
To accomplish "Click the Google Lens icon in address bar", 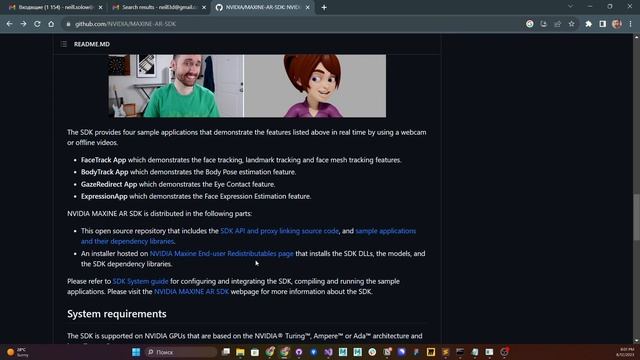I will (x=530, y=24).
